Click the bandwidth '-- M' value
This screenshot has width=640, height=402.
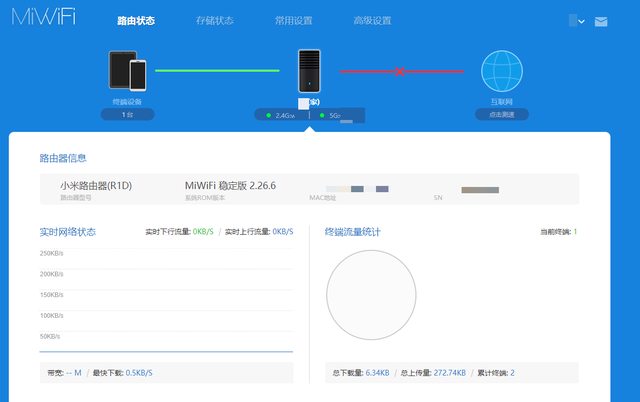[x=73, y=373]
